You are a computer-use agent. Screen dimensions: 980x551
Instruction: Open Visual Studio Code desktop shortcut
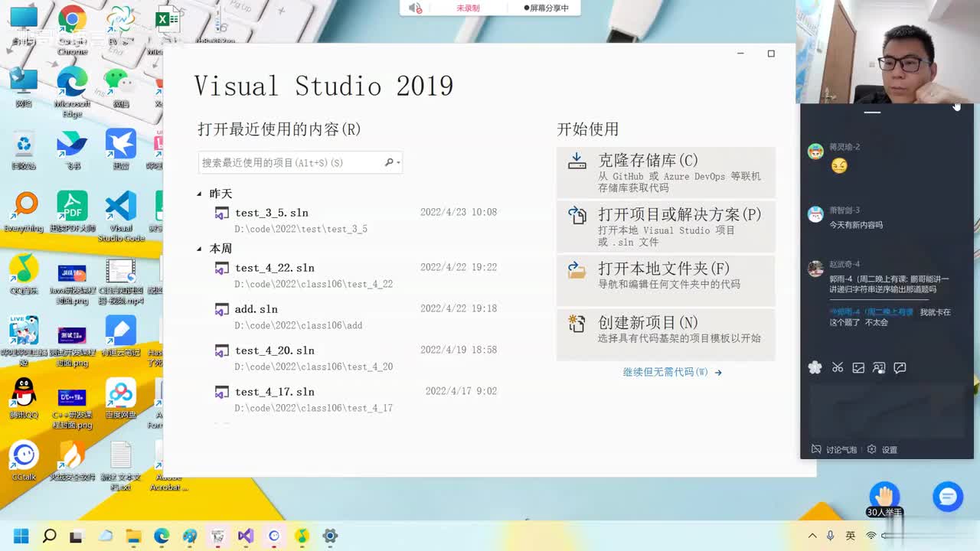point(120,217)
